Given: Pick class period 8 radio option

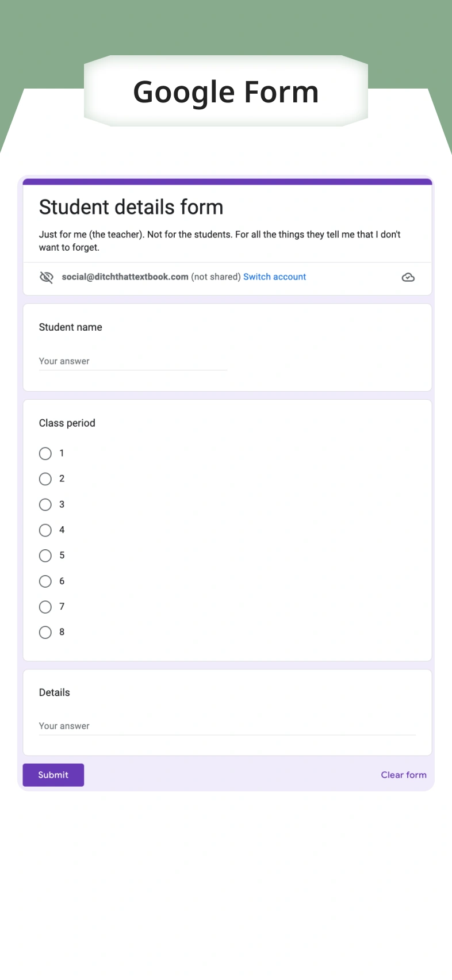Looking at the screenshot, I should tap(45, 633).
